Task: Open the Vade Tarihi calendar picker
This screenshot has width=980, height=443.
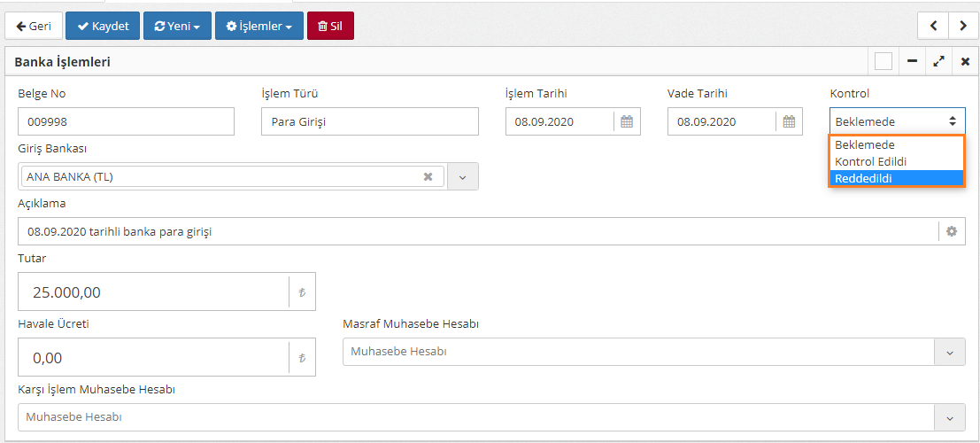Action: pos(789,122)
